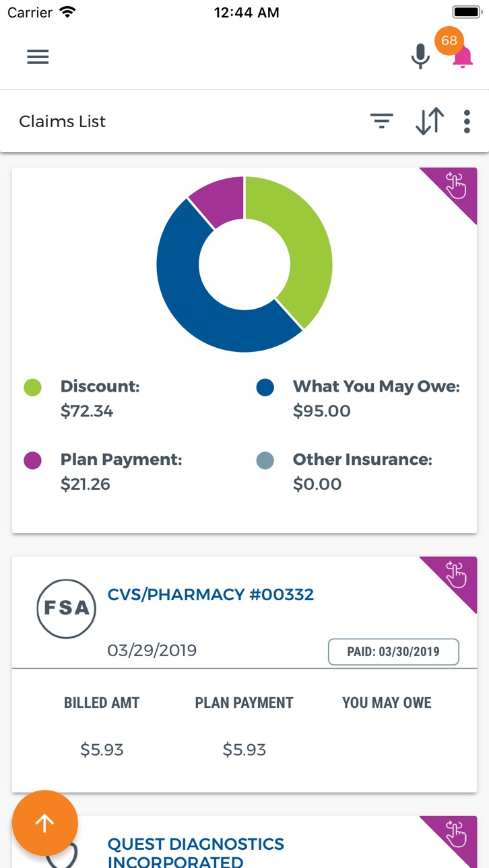This screenshot has height=868, width=489.
Task: Tap the sort arrows icon
Action: 429,121
